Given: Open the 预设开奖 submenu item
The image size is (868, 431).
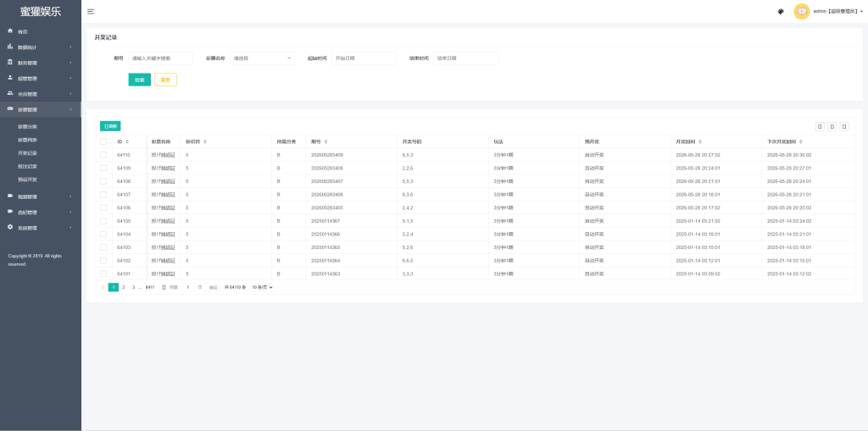Looking at the screenshot, I should click(27, 180).
